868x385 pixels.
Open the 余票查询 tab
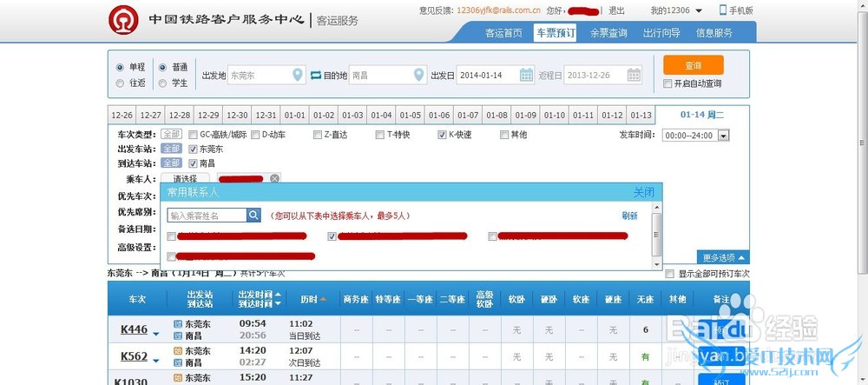608,33
